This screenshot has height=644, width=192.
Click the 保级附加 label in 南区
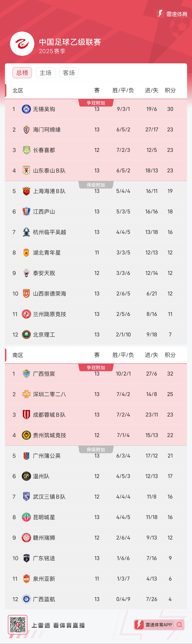click(96, 449)
